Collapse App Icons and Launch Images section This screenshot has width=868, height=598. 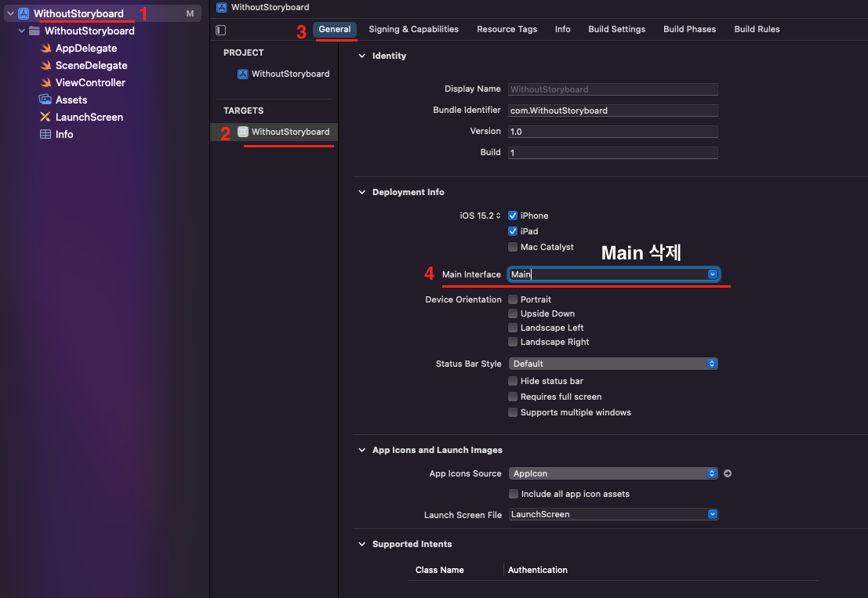[x=362, y=450]
